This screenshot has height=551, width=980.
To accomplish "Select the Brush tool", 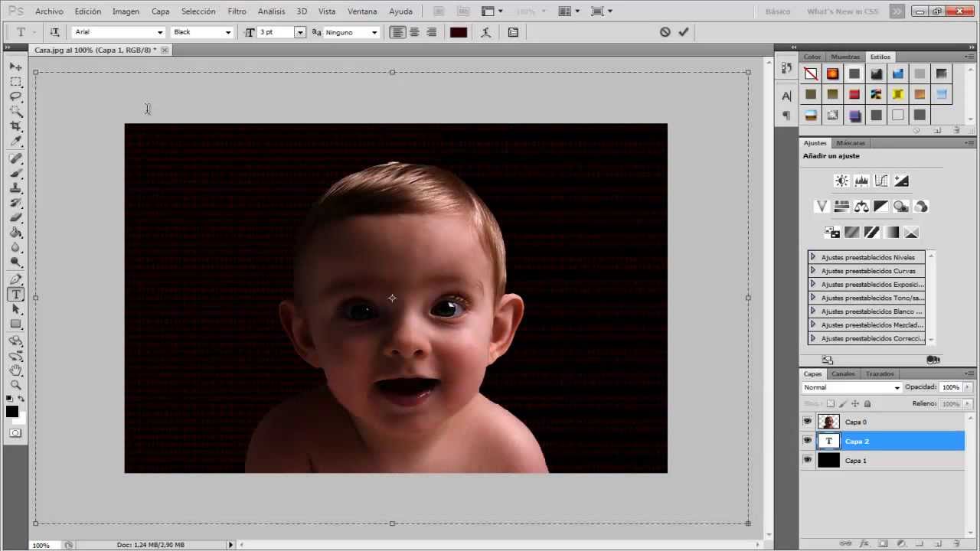I will [x=15, y=173].
